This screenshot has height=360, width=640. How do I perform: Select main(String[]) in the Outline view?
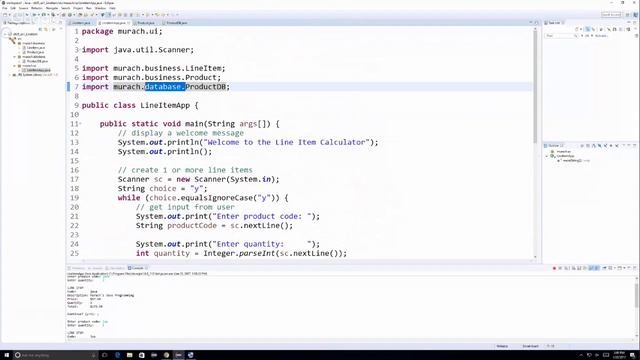572,160
